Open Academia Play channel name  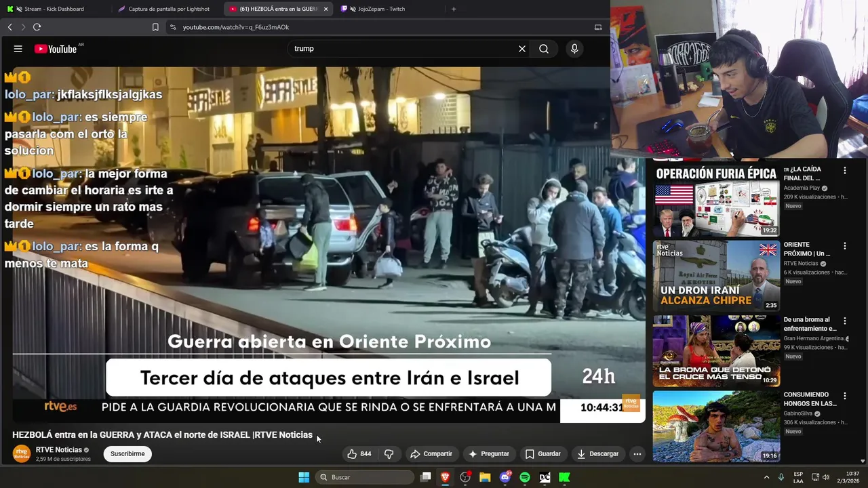point(802,188)
